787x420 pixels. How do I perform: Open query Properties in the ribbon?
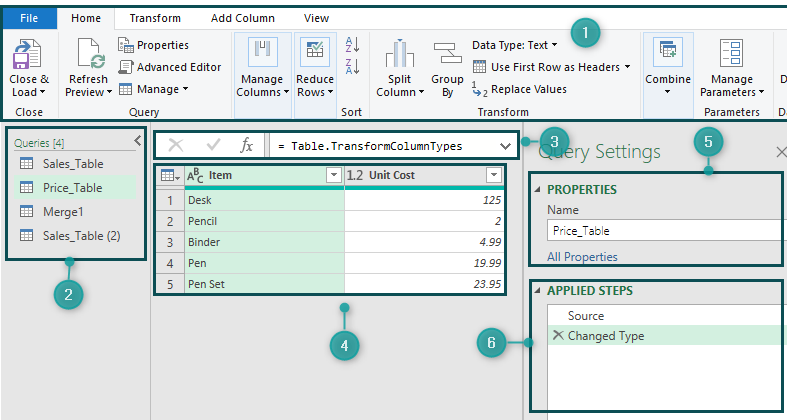click(x=154, y=45)
